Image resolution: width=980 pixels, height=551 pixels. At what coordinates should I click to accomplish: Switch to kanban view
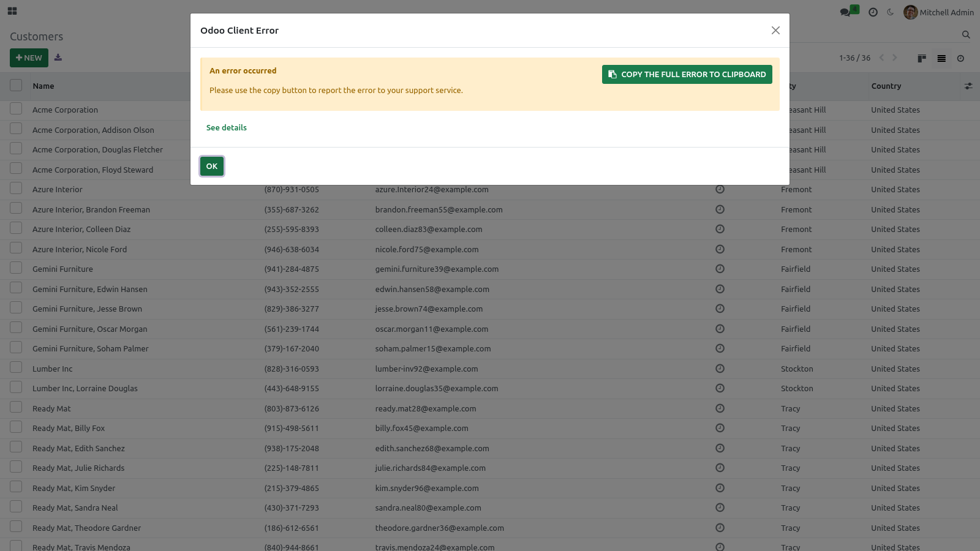pyautogui.click(x=922, y=58)
